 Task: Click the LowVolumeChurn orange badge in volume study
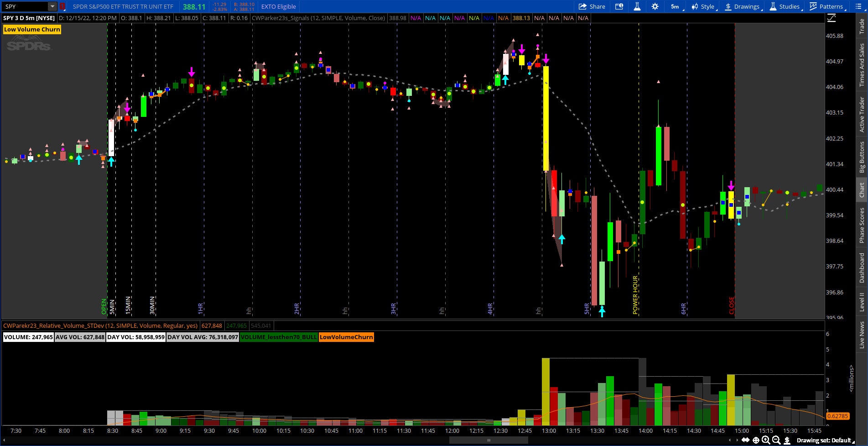(x=346, y=337)
